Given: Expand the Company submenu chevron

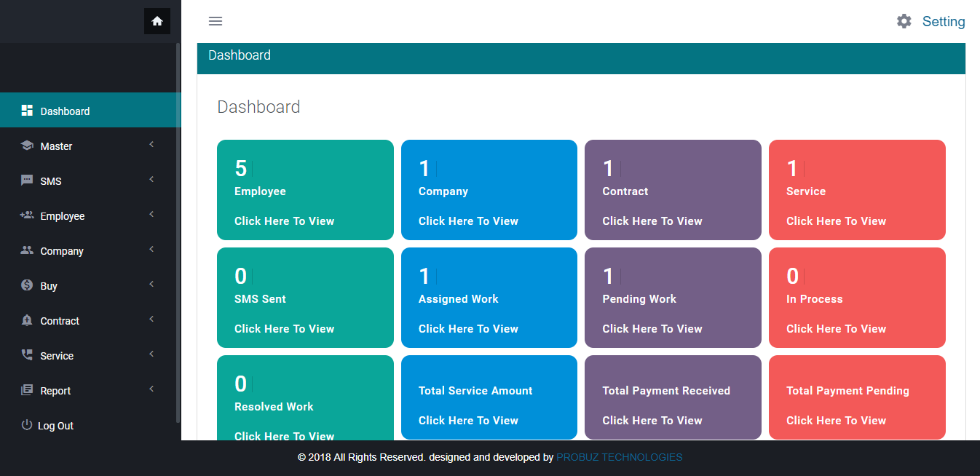Looking at the screenshot, I should (151, 250).
